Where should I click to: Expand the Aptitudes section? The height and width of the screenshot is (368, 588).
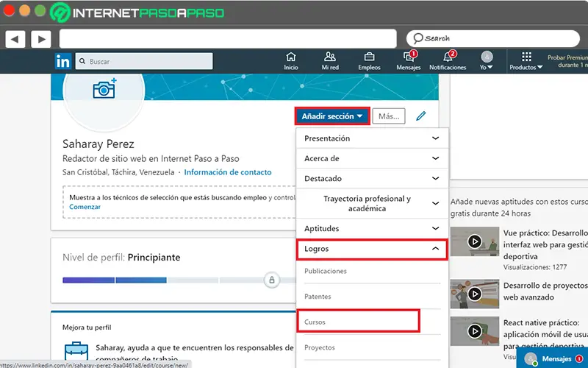(372, 228)
